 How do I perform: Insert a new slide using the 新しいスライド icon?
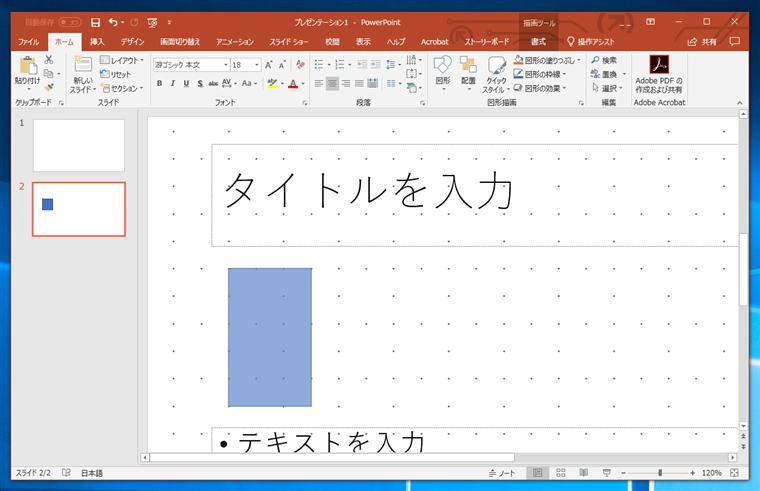[x=82, y=65]
